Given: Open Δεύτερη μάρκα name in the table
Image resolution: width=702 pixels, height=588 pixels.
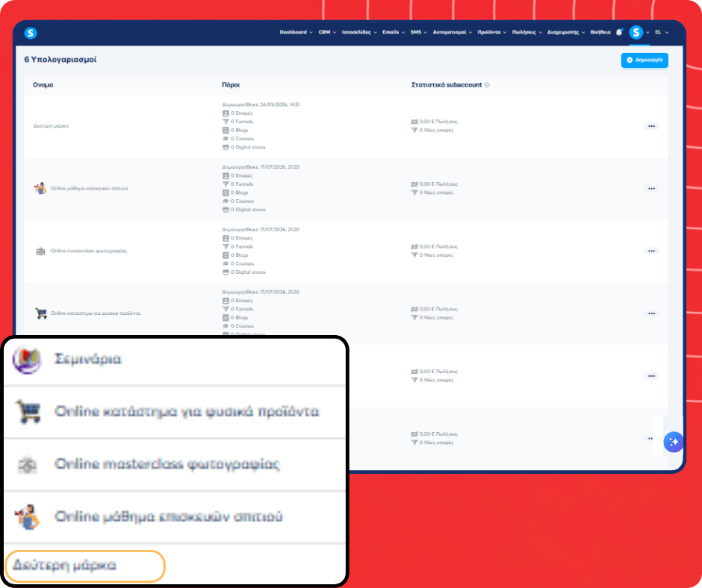Looking at the screenshot, I should pyautogui.click(x=51, y=126).
